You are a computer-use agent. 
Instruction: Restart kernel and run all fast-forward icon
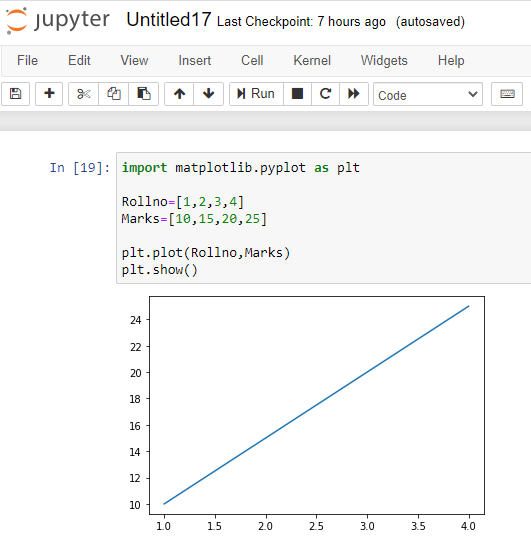click(x=354, y=94)
